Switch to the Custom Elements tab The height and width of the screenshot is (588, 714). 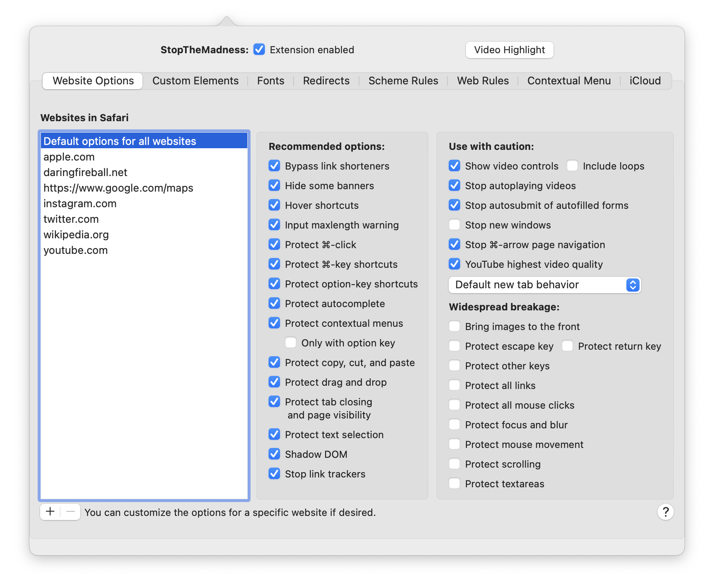coord(195,81)
